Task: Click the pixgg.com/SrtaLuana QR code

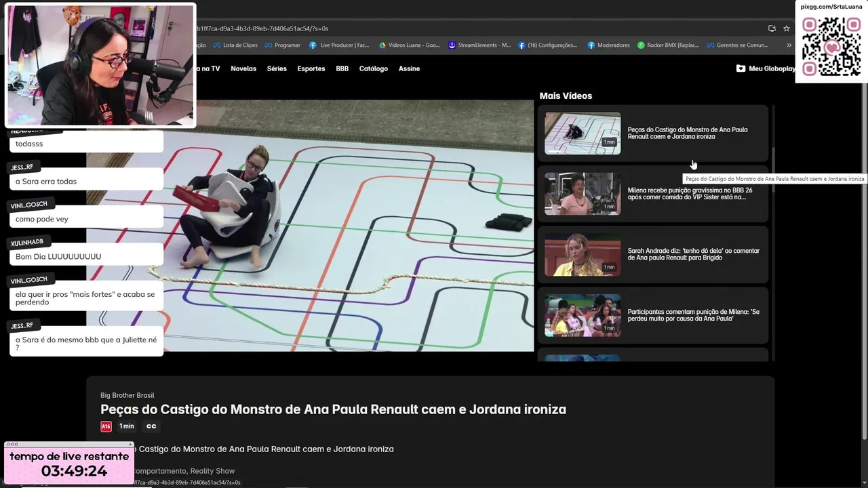Action: [831, 47]
